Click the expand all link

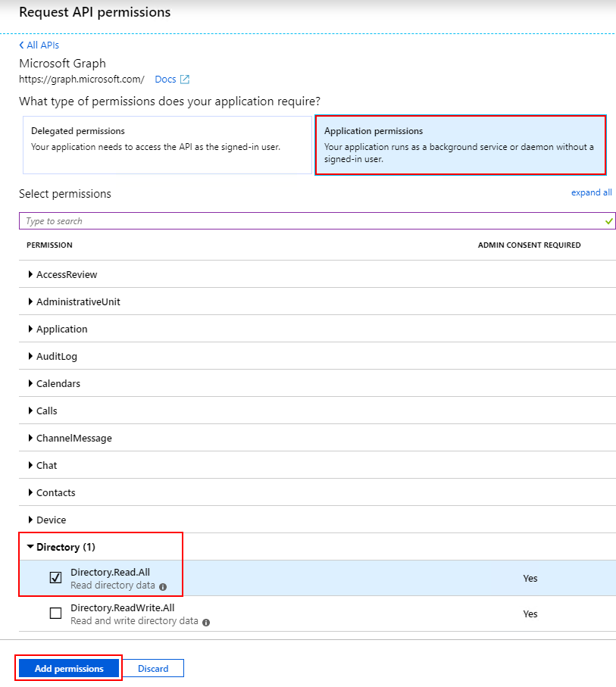click(591, 192)
